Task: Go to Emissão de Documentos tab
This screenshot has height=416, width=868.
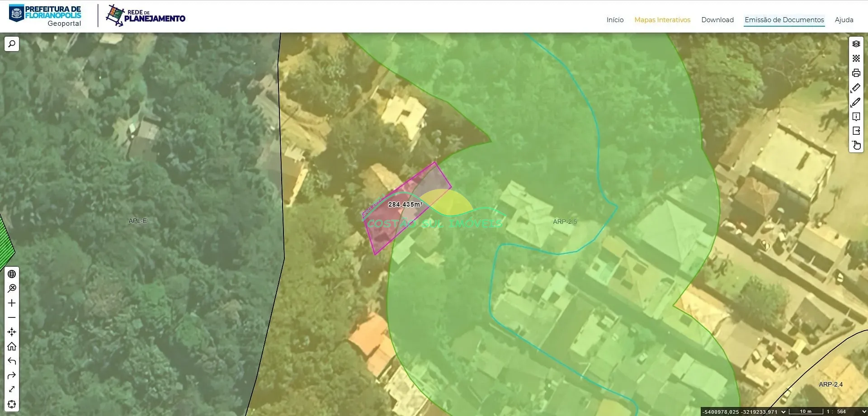Action: [x=784, y=20]
